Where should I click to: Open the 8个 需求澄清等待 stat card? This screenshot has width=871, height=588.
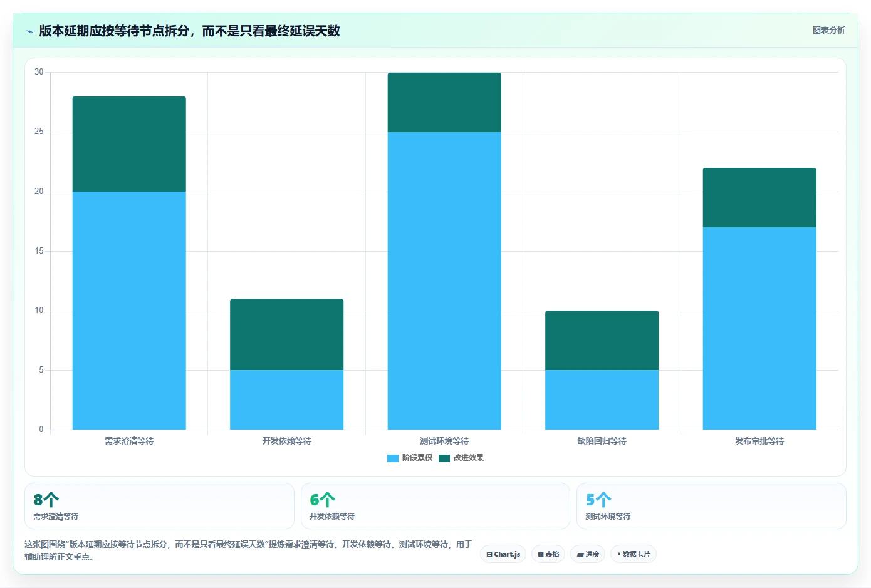point(159,506)
